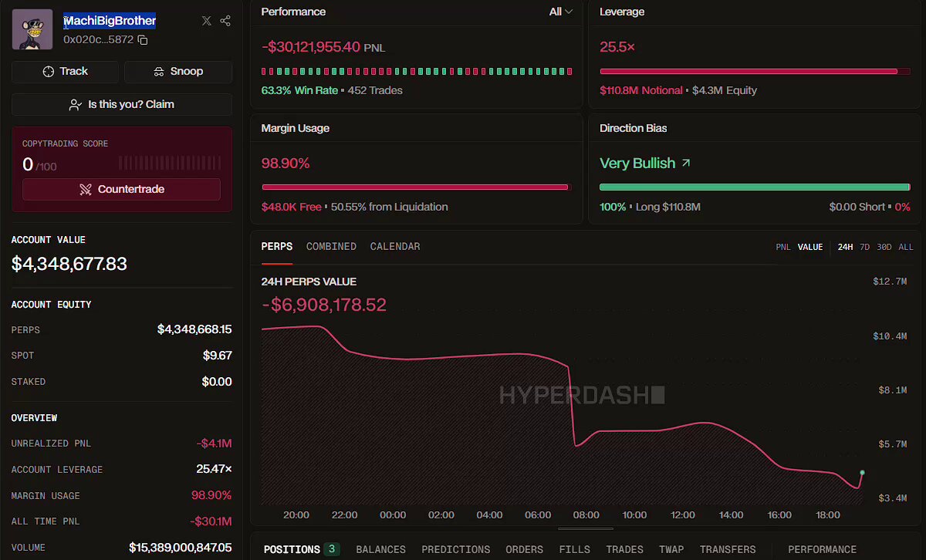
Task: Switch to the COMBINED chart tab
Action: click(331, 247)
